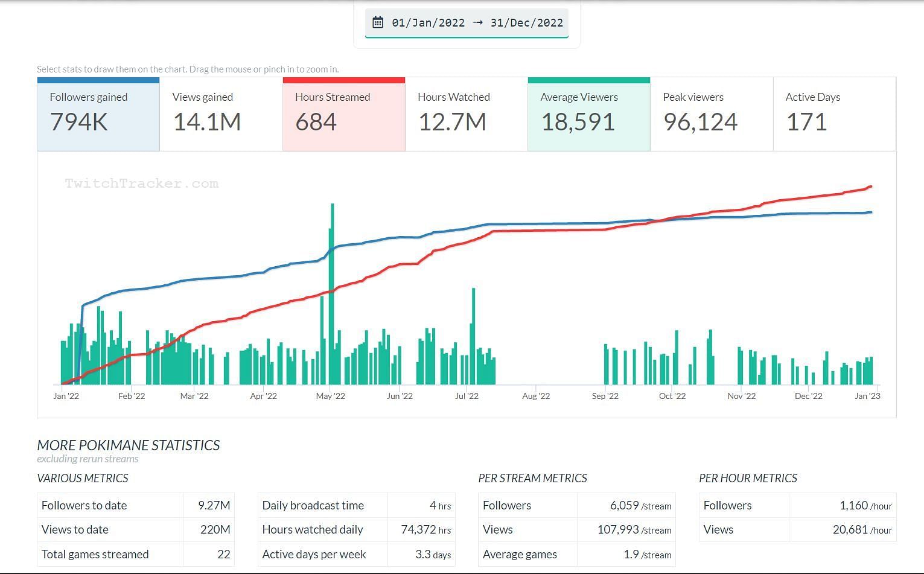Click the MORE POKIMANE STATISTICS heading
This screenshot has width=924, height=574.
(x=129, y=445)
